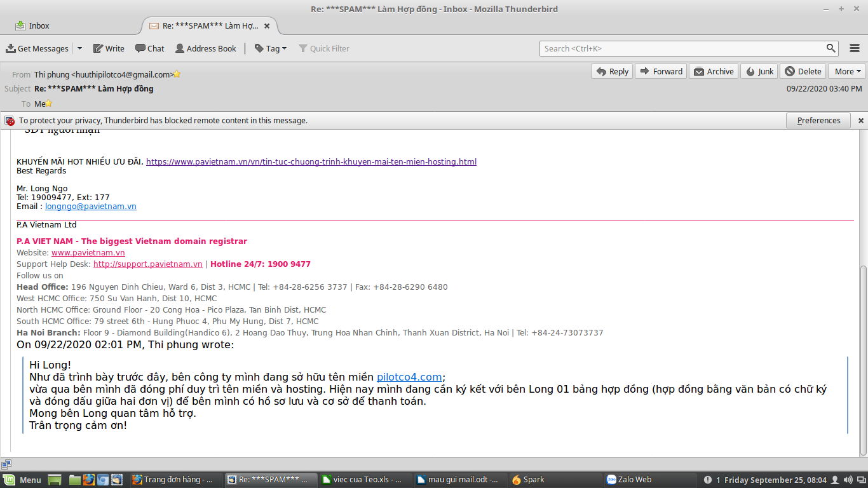The height and width of the screenshot is (488, 868).
Task: Click the star next to recipient Me
Action: (48, 104)
